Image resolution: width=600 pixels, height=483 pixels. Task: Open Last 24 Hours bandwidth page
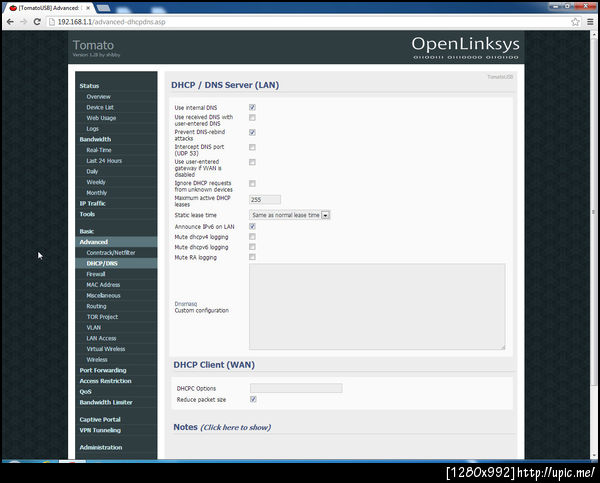104,161
